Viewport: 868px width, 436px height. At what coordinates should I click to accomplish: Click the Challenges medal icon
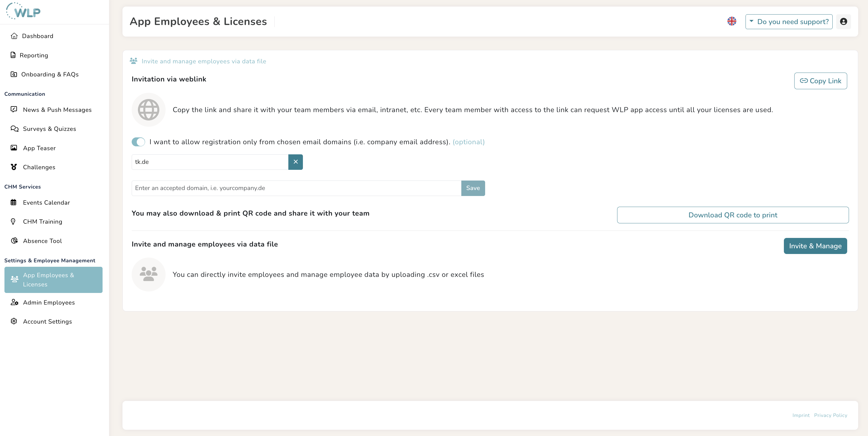click(14, 167)
